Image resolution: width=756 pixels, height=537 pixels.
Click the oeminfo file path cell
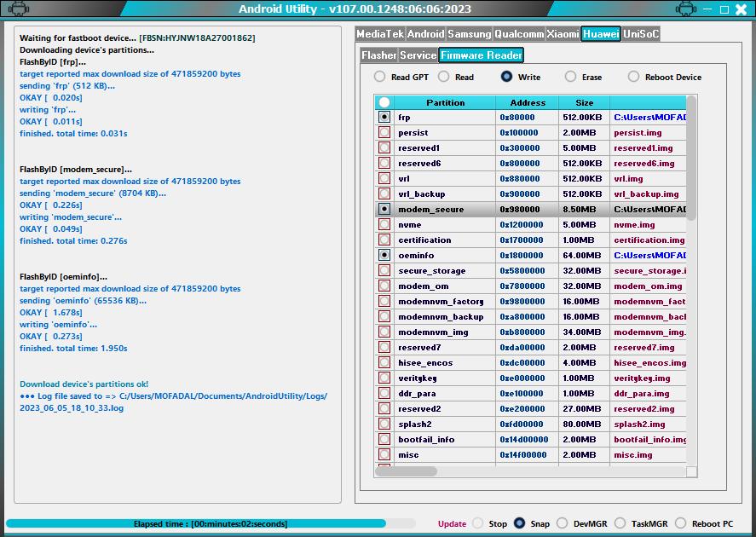pos(648,255)
